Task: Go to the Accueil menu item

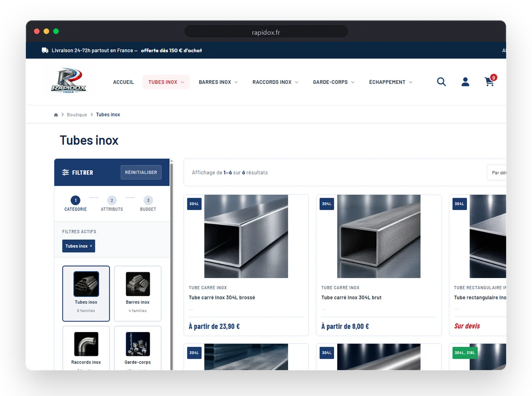Action: pos(124,82)
